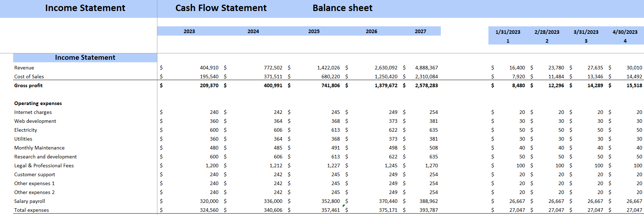Select the 2023 total expenses 324,560
The image size is (644, 215).
[209, 210]
